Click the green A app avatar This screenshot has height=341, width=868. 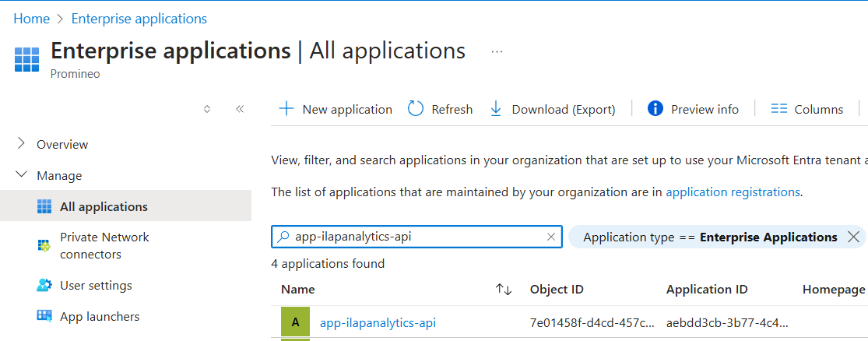pos(296,322)
